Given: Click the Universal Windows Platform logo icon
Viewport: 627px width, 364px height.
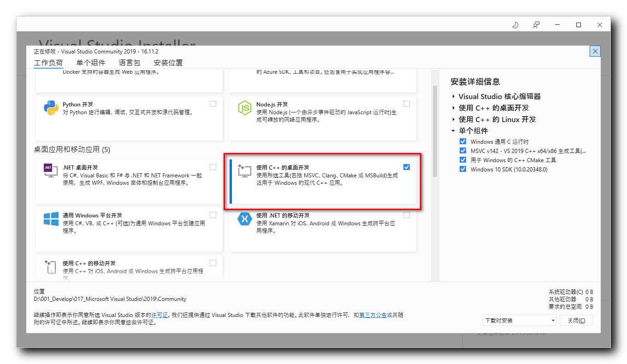Looking at the screenshot, I should pos(51,219).
